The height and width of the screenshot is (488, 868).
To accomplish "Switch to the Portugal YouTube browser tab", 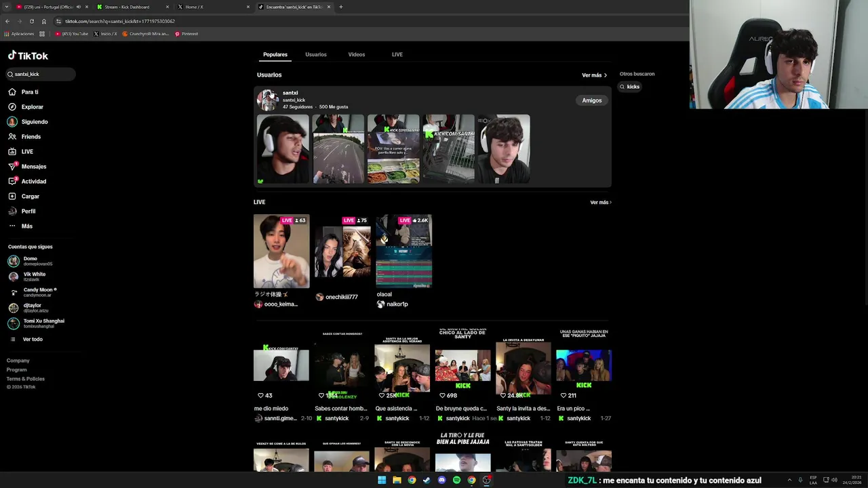I will [46, 7].
